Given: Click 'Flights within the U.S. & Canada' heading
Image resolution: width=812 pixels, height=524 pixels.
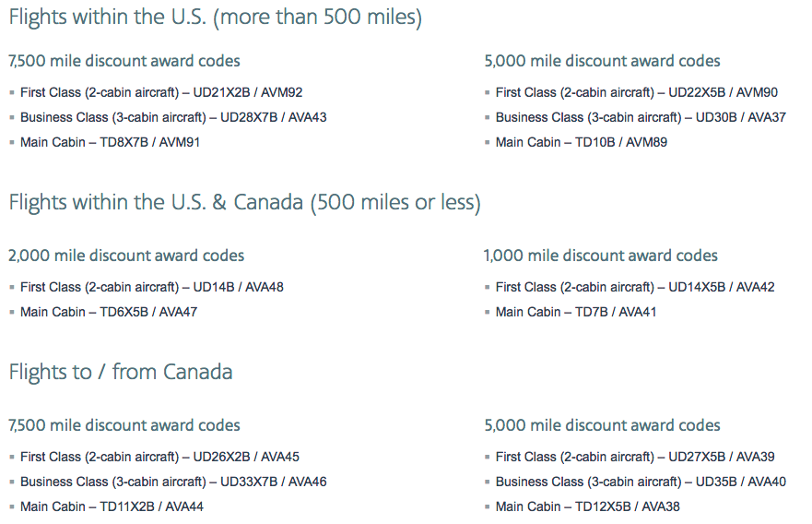Looking at the screenshot, I should pyautogui.click(x=244, y=203).
